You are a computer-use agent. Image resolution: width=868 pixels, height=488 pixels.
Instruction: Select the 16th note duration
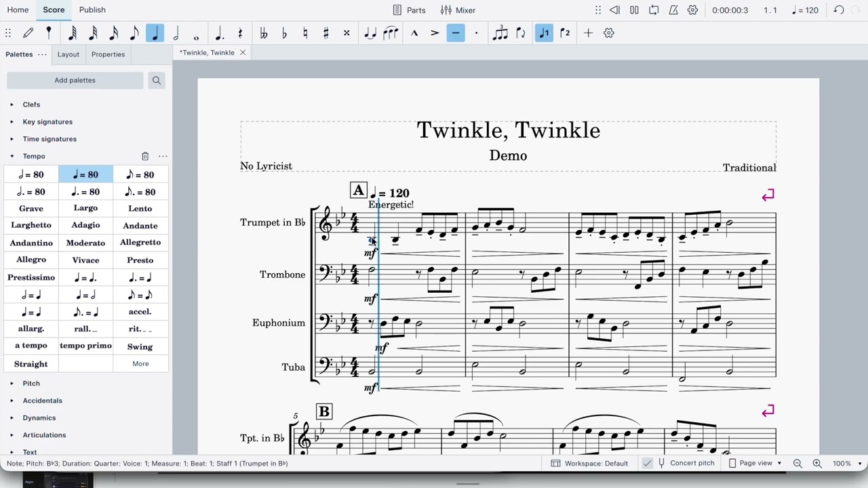(114, 33)
